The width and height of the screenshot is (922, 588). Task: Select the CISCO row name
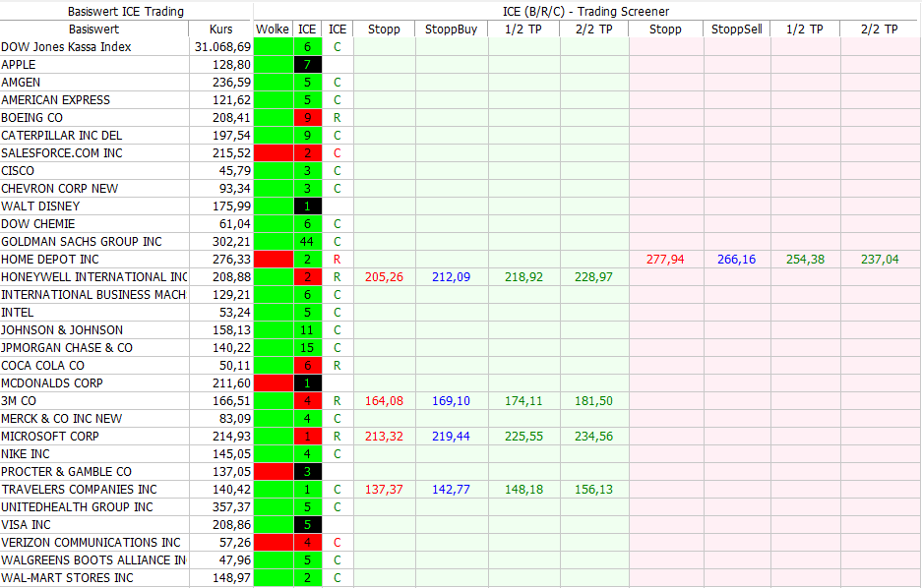tap(18, 171)
